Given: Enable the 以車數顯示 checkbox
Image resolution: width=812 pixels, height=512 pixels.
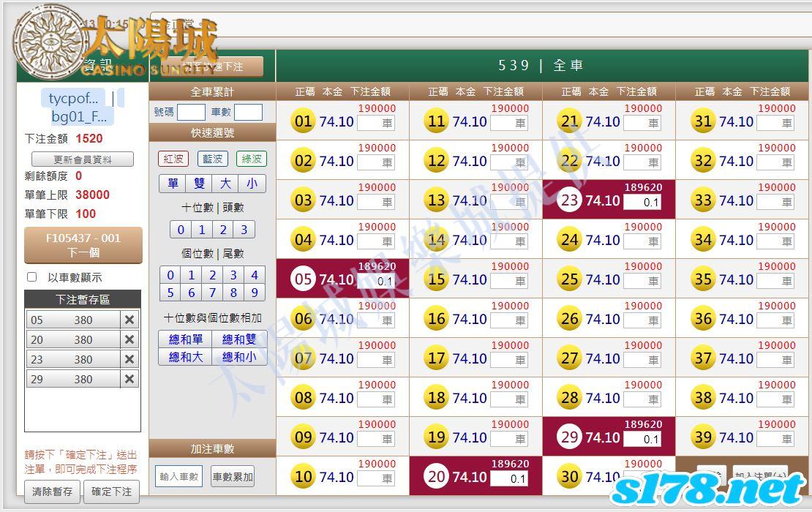Looking at the screenshot, I should tap(32, 277).
